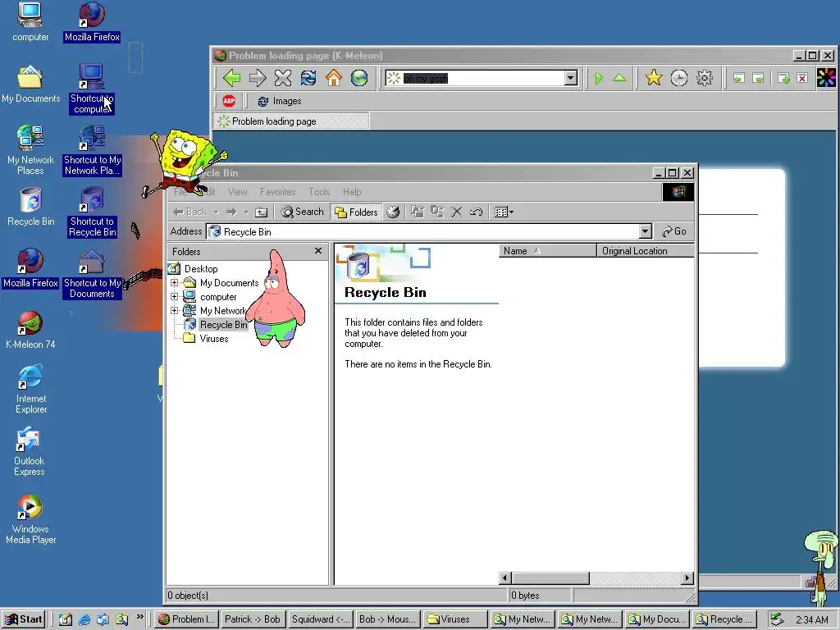The height and width of the screenshot is (630, 840).
Task: Click the Stop X icon in K-Meleon
Action: click(283, 78)
